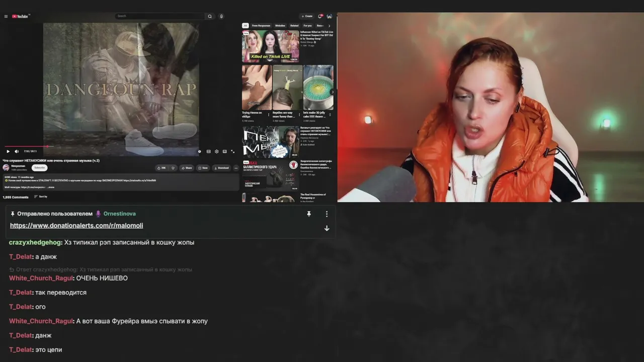This screenshot has width=644, height=362.
Task: Start voice search with microphone icon
Action: pyautogui.click(x=221, y=16)
